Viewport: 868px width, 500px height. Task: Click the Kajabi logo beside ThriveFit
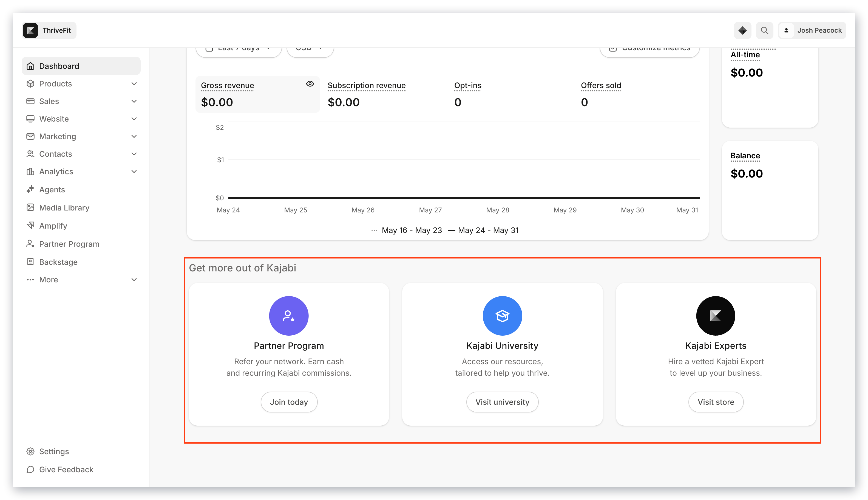click(x=30, y=30)
